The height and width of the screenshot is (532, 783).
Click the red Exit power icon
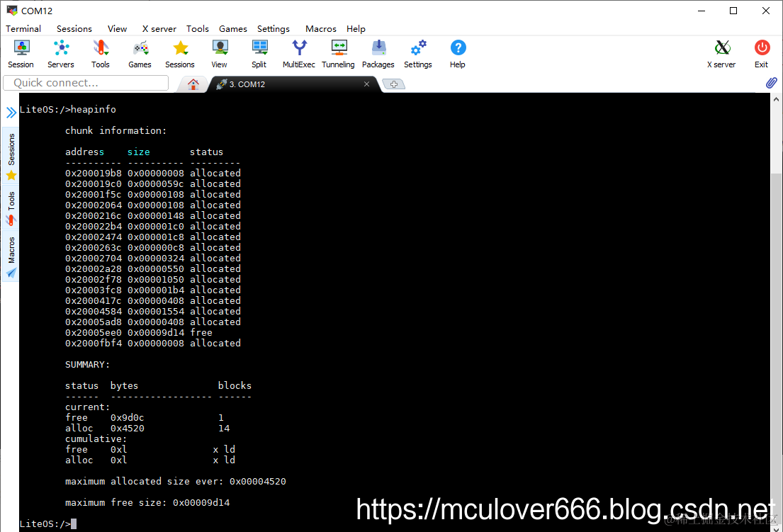point(762,54)
